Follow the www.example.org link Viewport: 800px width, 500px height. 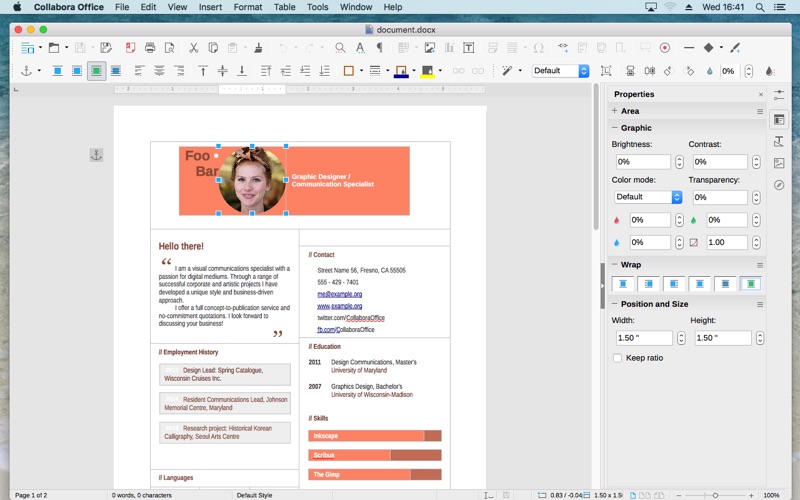(339, 306)
